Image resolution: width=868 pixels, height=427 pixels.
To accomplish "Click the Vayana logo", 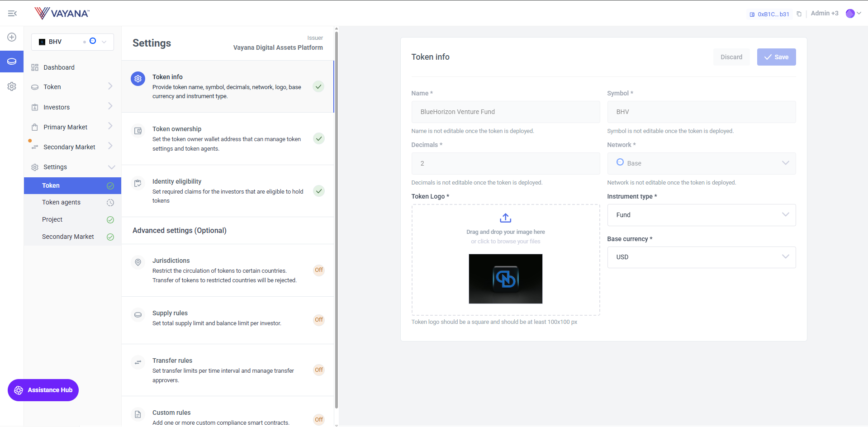I will point(62,13).
